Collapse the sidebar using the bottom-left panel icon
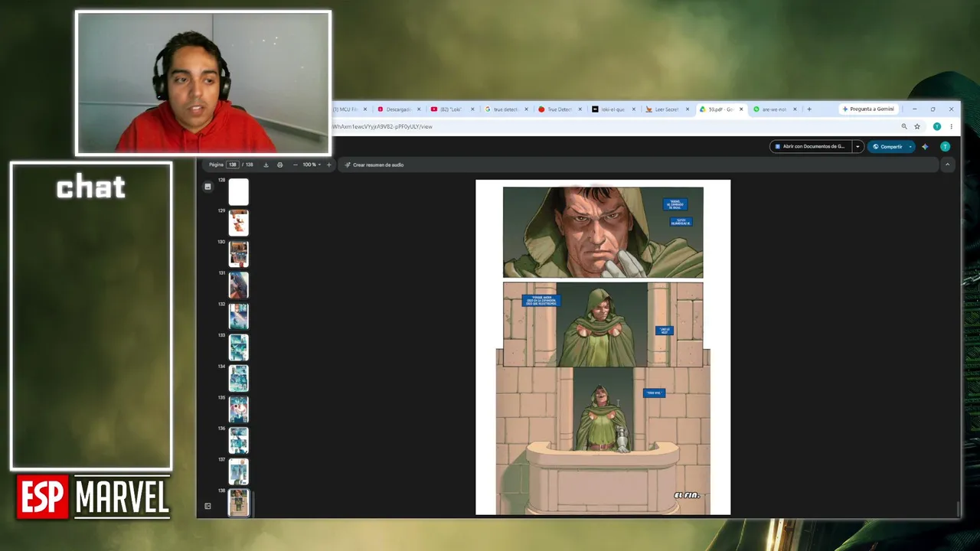Viewport: 980px width, 551px height. pyautogui.click(x=207, y=506)
